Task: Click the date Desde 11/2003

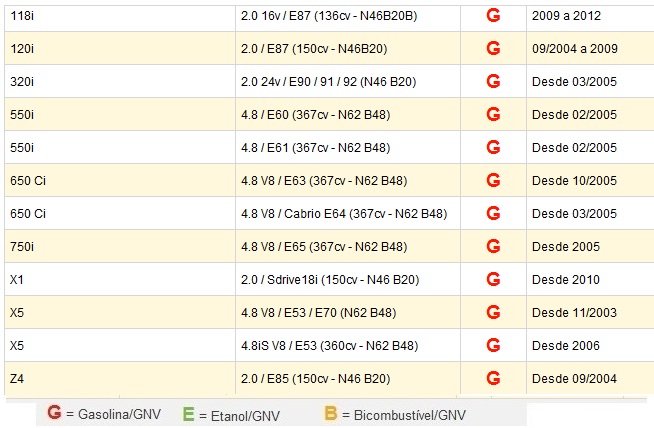Action: pos(574,312)
